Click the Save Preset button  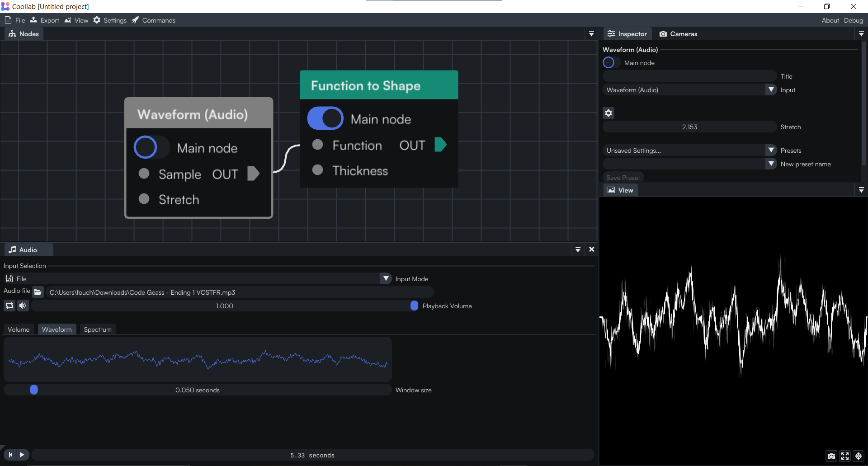(623, 178)
